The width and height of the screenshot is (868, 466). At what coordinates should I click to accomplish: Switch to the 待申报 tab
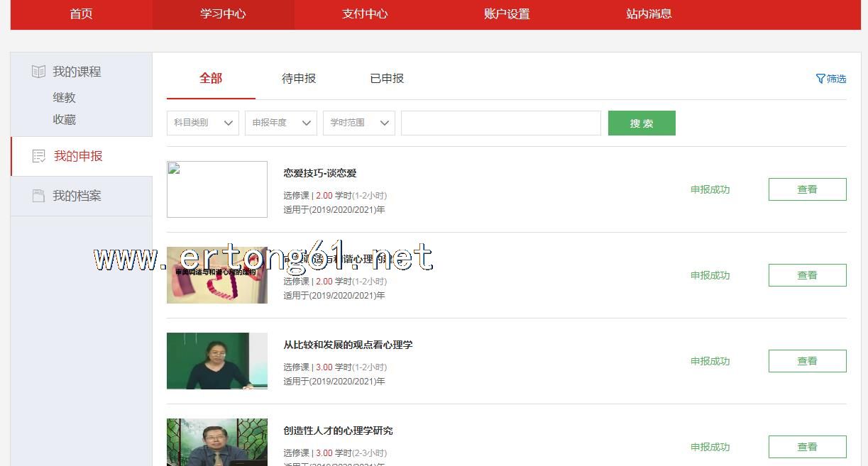(x=299, y=79)
